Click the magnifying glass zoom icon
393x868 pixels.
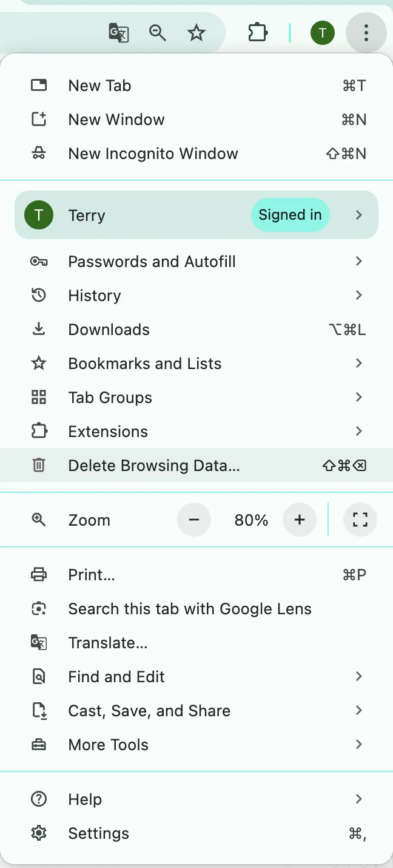pyautogui.click(x=158, y=33)
